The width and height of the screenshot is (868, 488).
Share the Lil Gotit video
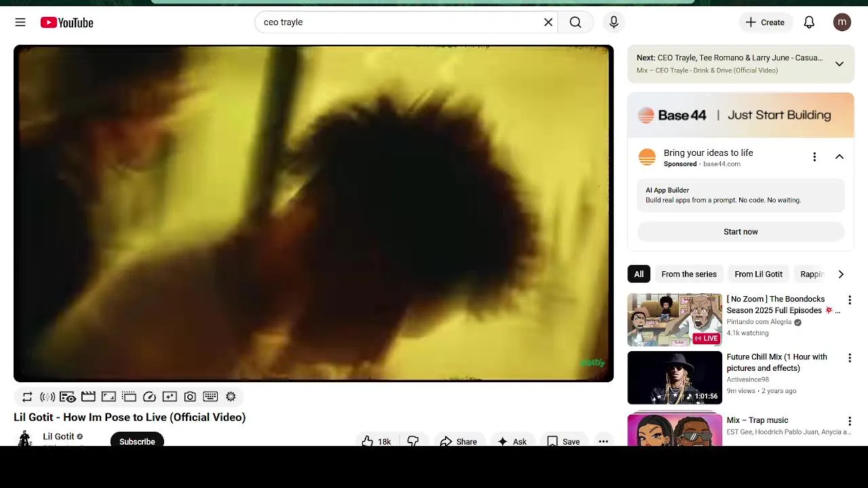[x=459, y=441]
